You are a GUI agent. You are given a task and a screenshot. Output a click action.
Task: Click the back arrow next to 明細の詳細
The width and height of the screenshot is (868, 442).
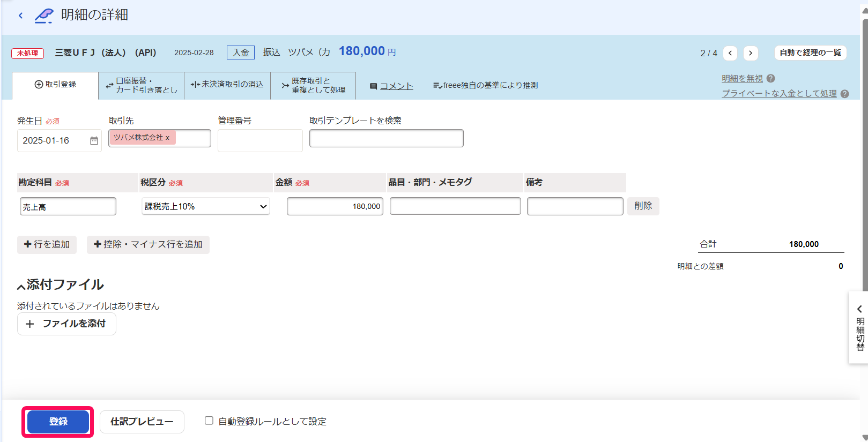click(20, 16)
